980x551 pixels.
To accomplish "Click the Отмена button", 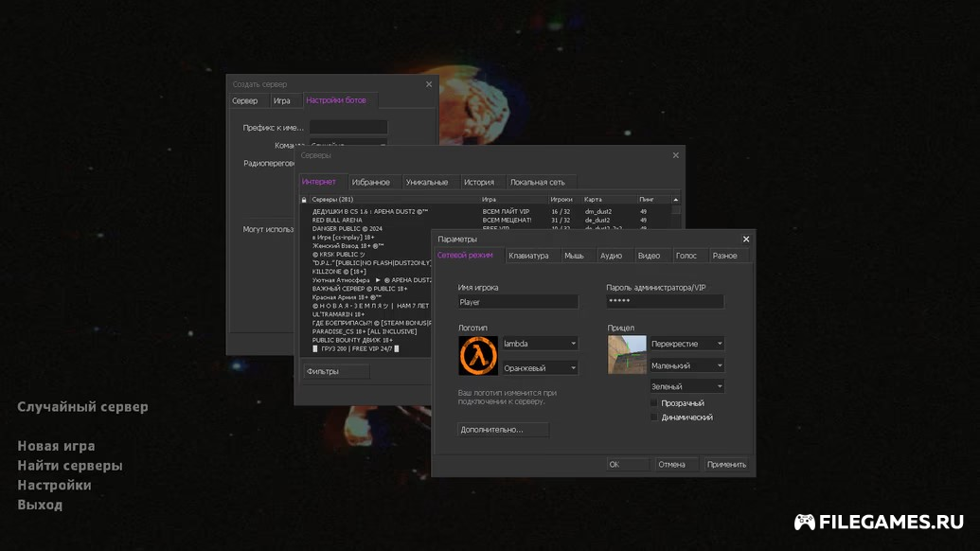I will pos(676,464).
